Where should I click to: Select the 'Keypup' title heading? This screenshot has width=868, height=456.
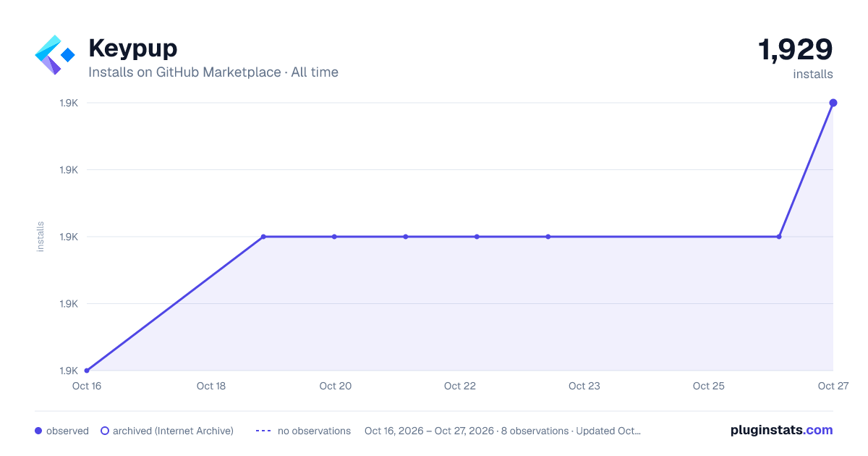133,48
